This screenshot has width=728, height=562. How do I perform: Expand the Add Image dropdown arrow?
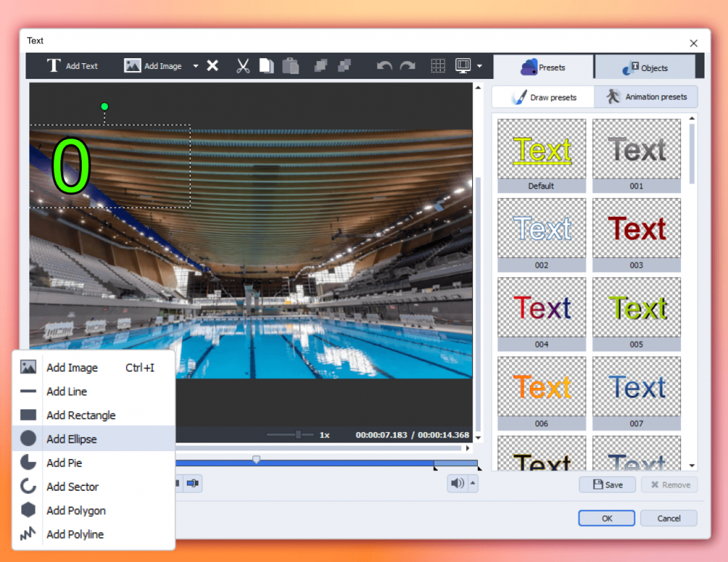pyautogui.click(x=196, y=66)
